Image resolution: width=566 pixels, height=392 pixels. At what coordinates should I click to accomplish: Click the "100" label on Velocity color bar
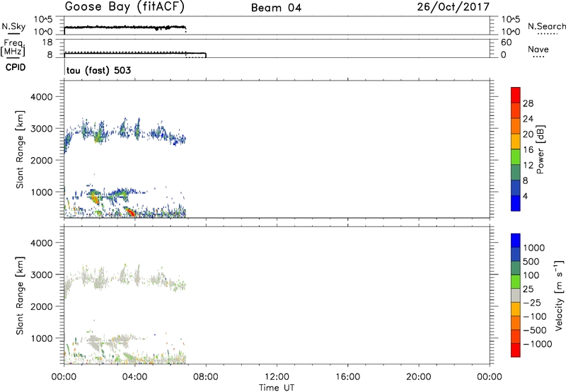[531, 275]
